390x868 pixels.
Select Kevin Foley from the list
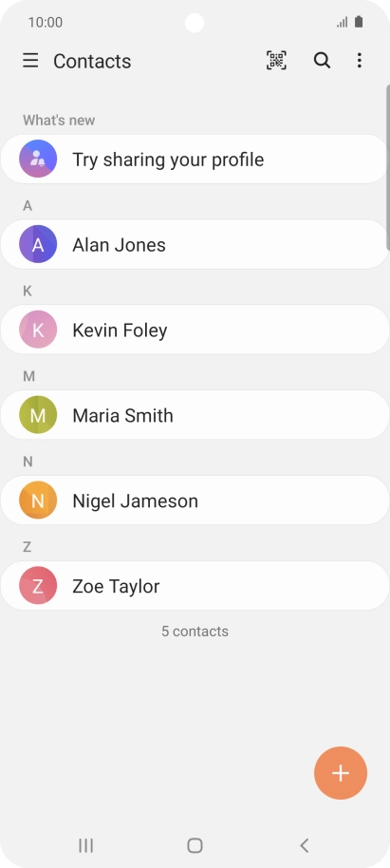195,330
